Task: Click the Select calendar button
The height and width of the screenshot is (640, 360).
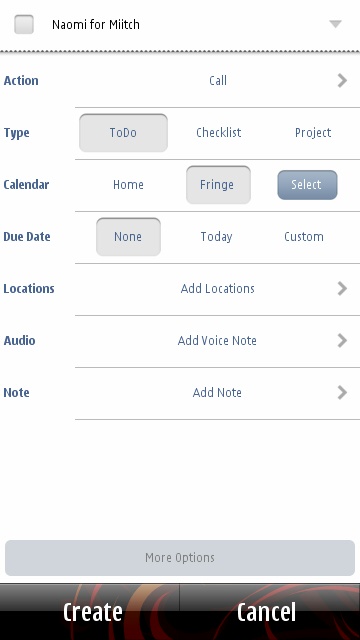Action: coord(307,184)
